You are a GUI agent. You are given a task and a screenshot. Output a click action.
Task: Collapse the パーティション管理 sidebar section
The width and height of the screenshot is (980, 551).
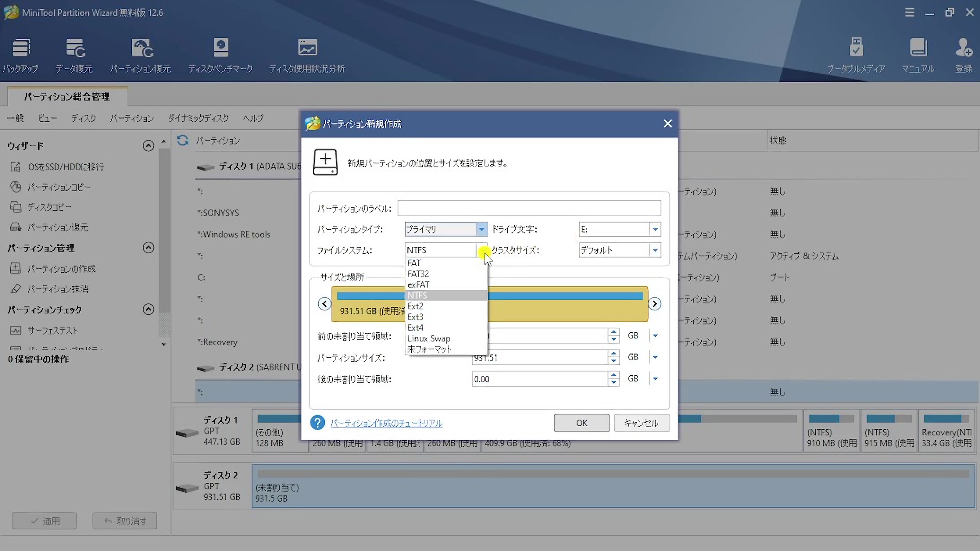click(148, 248)
